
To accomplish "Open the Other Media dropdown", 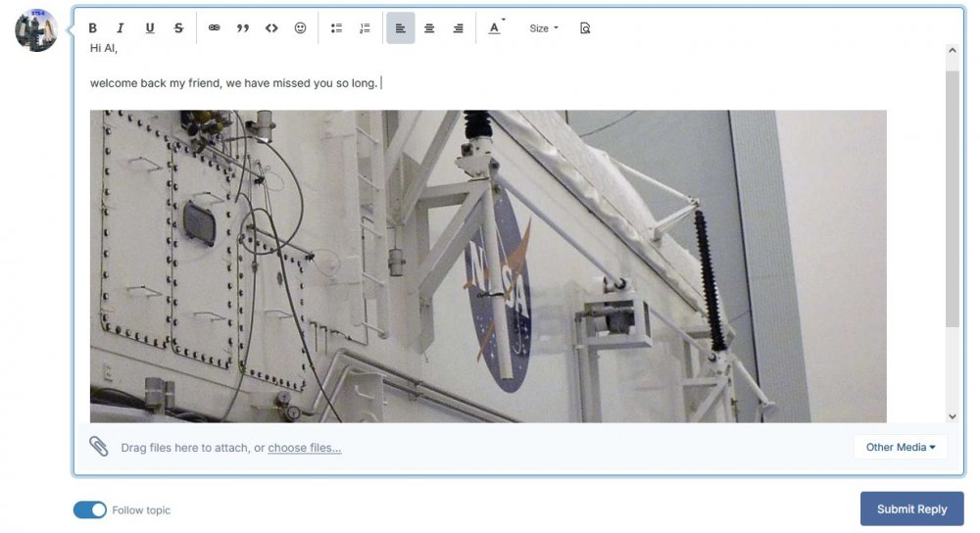I will 900,447.
